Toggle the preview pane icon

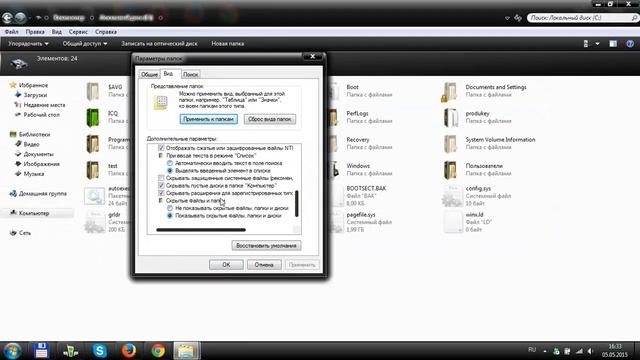[613, 44]
